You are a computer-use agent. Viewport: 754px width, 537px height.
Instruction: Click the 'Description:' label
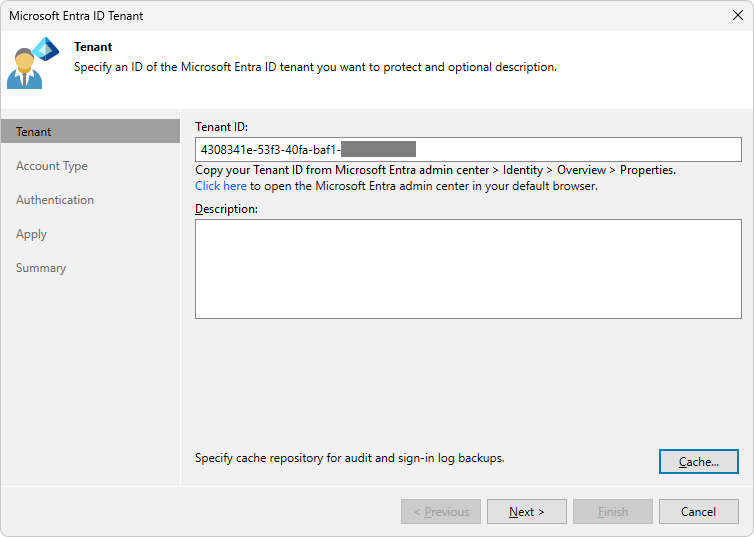[226, 209]
